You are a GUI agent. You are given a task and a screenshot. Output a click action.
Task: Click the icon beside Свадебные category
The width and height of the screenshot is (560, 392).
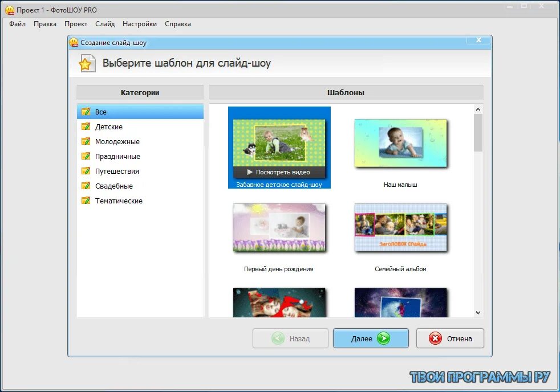click(x=86, y=186)
